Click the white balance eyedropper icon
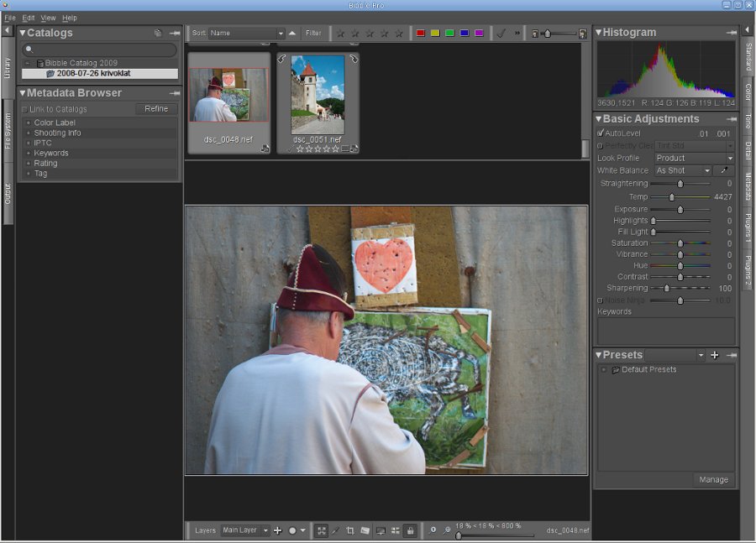Screen dimensions: 756x543 click(723, 170)
